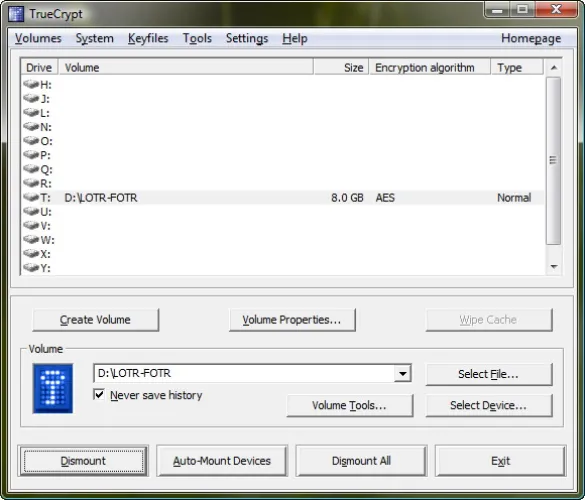The image size is (585, 500).
Task: Select the mounted T: drive icon
Action: 31,197
